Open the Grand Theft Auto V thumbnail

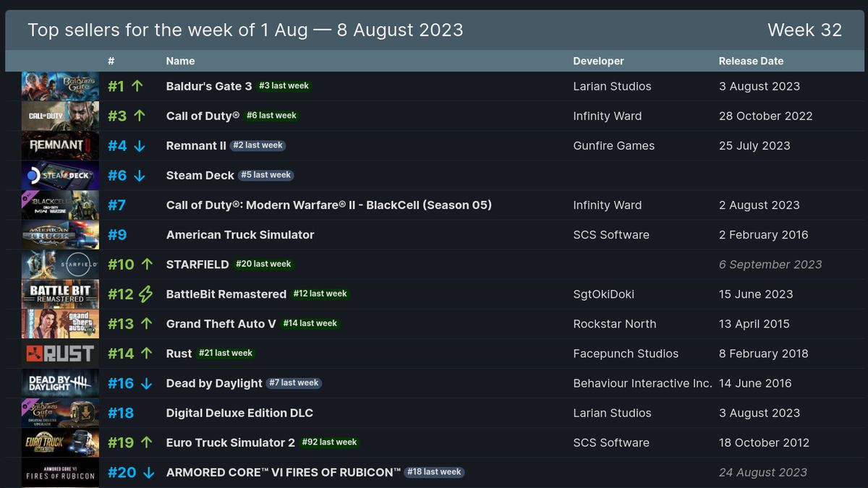pos(60,323)
